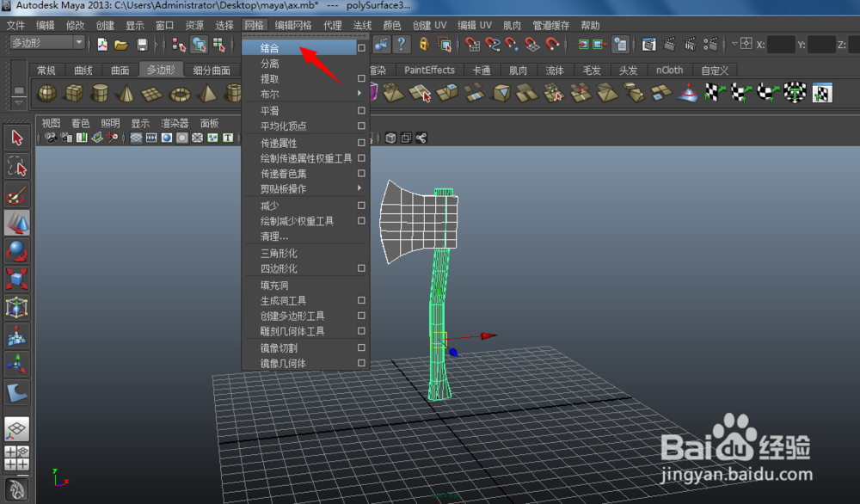Click the Y coordinate input field
The height and width of the screenshot is (504, 860).
(x=821, y=45)
